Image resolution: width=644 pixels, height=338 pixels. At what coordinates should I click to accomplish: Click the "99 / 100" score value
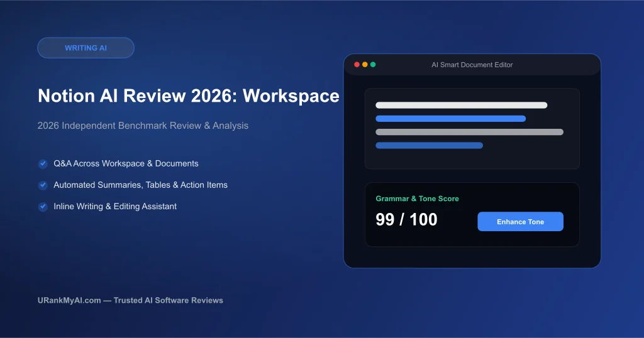tap(406, 219)
